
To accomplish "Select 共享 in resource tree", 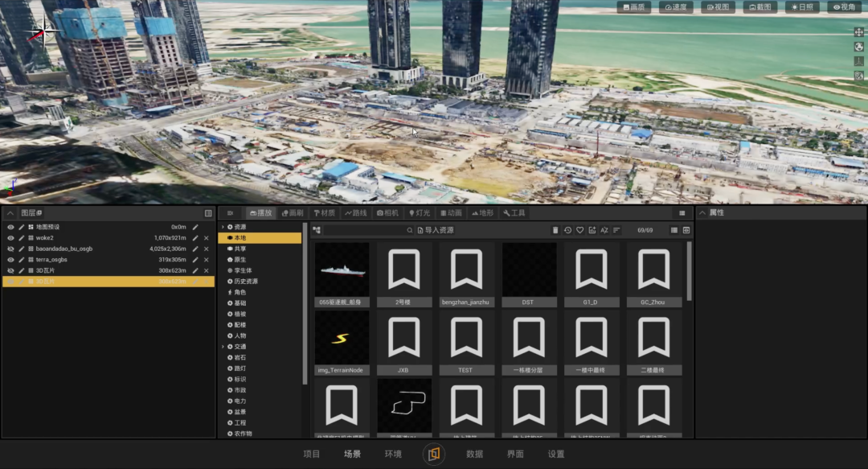I will click(x=240, y=249).
